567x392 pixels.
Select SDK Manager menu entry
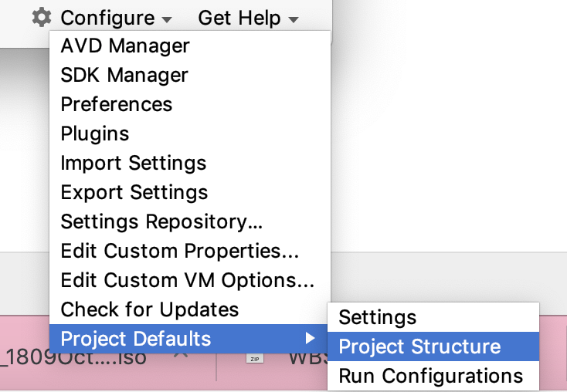[x=124, y=75]
